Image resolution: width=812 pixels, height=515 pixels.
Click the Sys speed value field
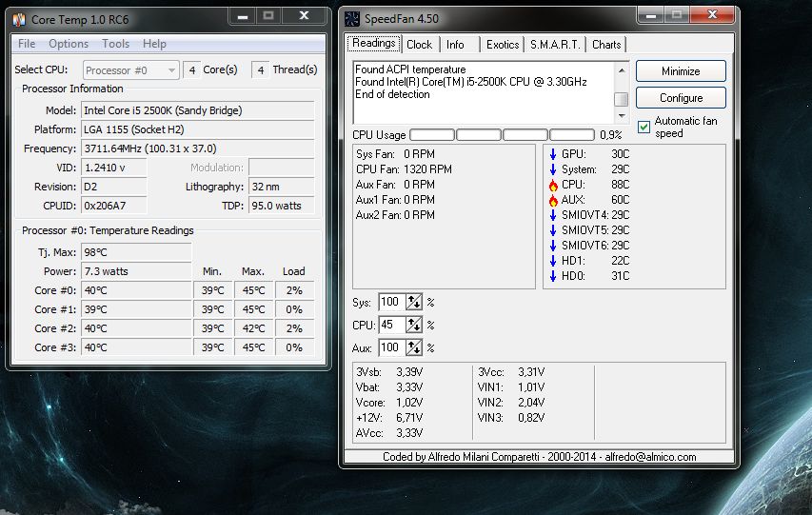[x=392, y=302]
